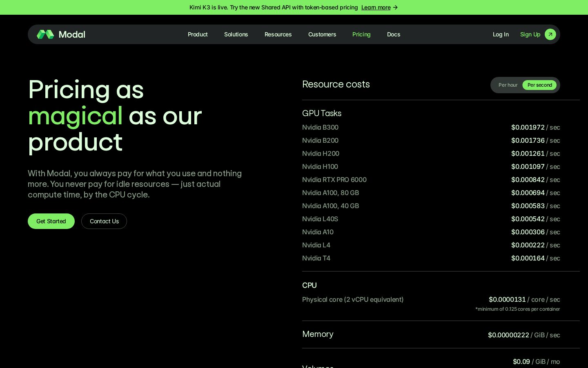This screenshot has height=368, width=588.
Task: Click the Nvidia H100 row label
Action: (320, 166)
